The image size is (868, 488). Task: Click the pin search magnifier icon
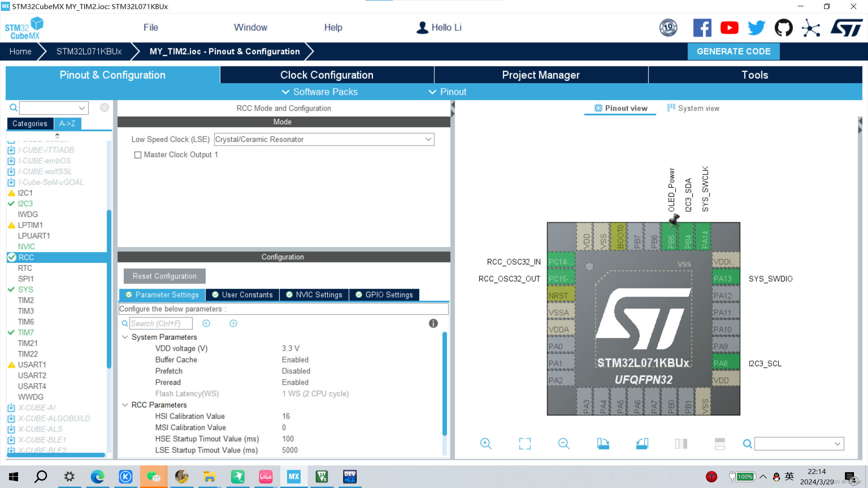coord(747,444)
